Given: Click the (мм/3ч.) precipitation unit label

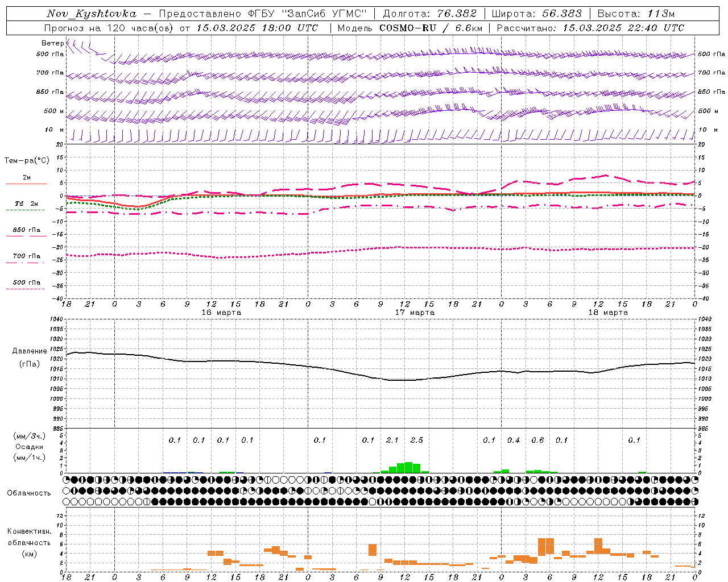Looking at the screenshot, I should coord(30,436).
